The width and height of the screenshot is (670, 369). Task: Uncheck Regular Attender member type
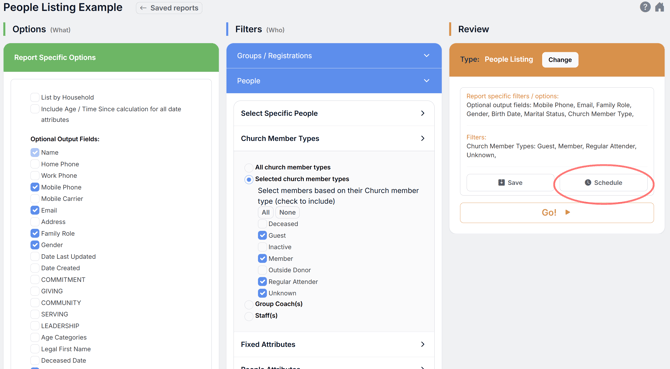[x=262, y=281]
